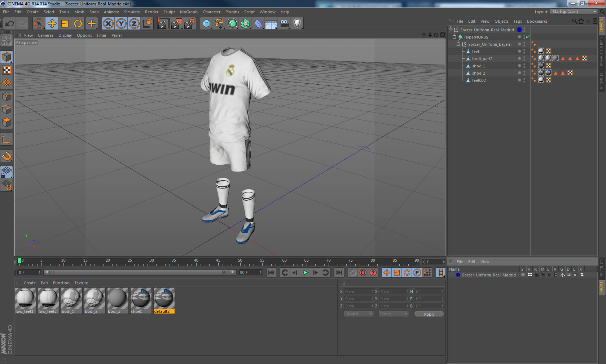Click the blue layer color swatch for Soccer_Uniform_Real_Madrid
The width and height of the screenshot is (606, 364).
[x=519, y=30]
